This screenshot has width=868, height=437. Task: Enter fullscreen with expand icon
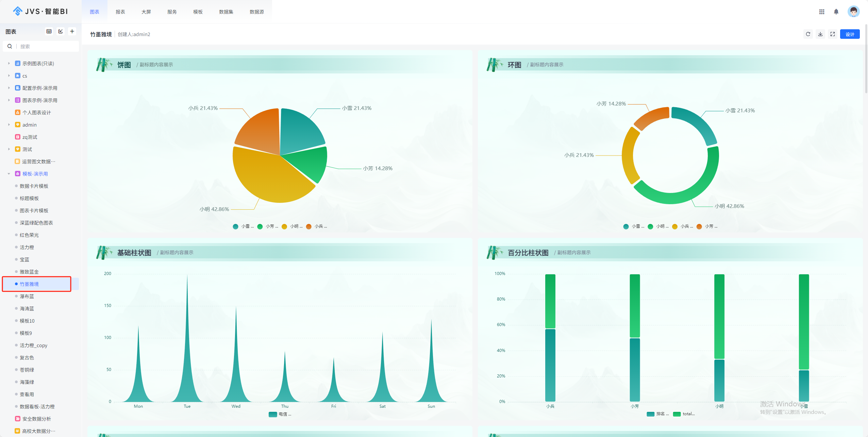click(833, 34)
